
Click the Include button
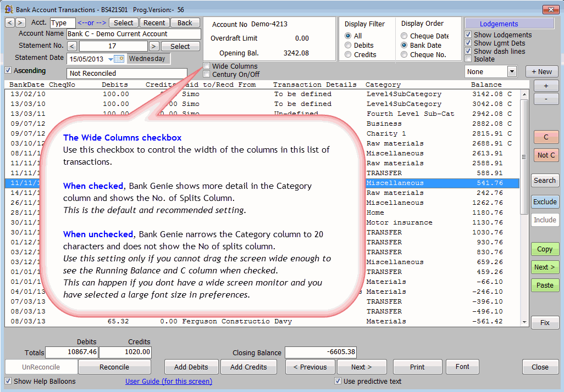545,220
